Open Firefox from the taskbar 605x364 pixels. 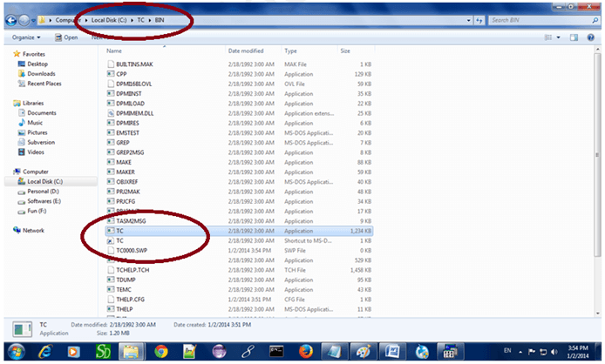[x=304, y=351]
